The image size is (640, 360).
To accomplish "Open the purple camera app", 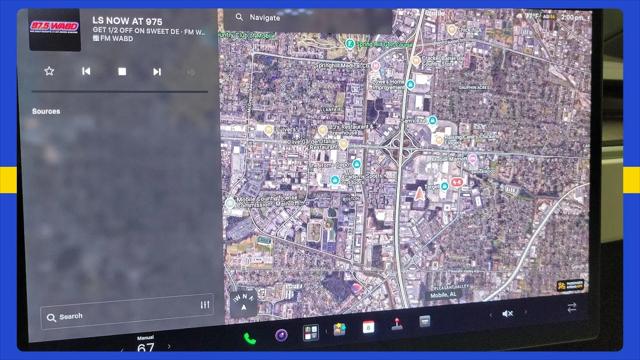I will point(281,335).
